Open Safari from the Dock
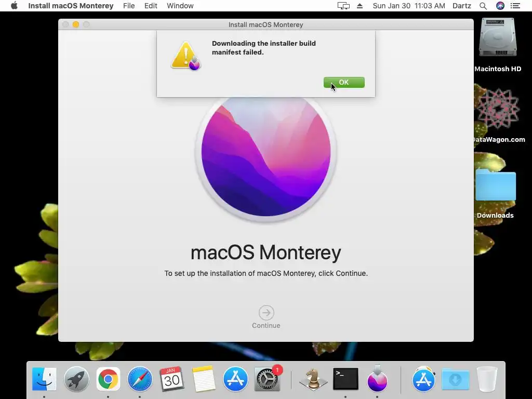 pyautogui.click(x=140, y=379)
